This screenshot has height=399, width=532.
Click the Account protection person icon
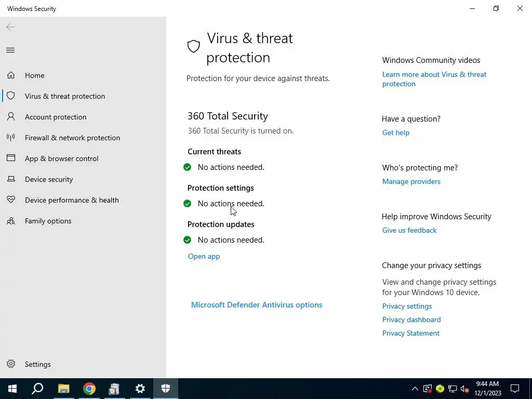(11, 117)
